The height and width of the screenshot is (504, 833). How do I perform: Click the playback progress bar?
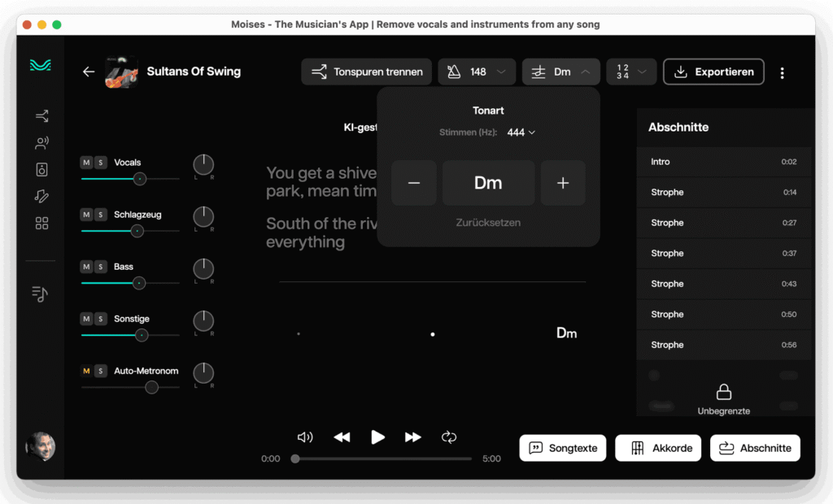(381, 458)
